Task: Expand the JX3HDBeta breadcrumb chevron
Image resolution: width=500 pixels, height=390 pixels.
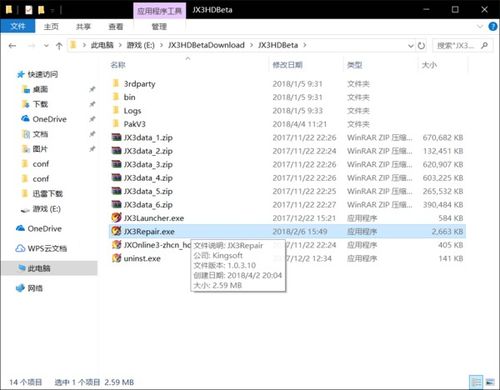Action: point(305,45)
